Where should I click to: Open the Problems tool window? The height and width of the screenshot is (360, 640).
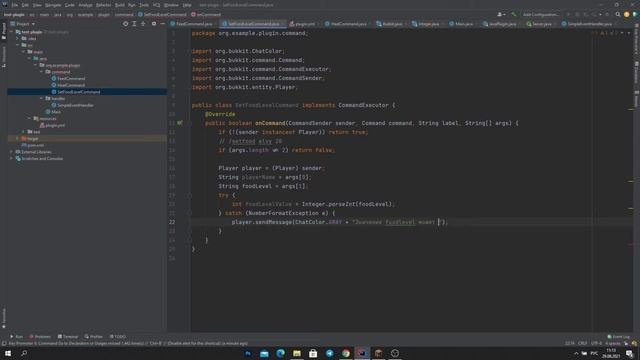(x=40, y=337)
